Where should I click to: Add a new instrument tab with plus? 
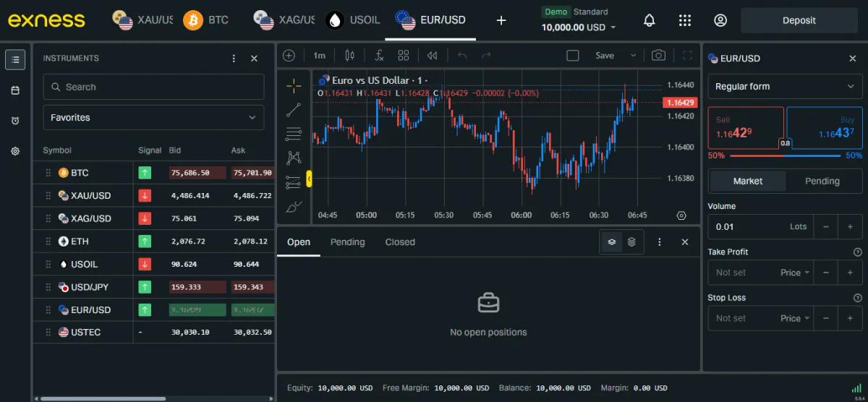coord(501,20)
